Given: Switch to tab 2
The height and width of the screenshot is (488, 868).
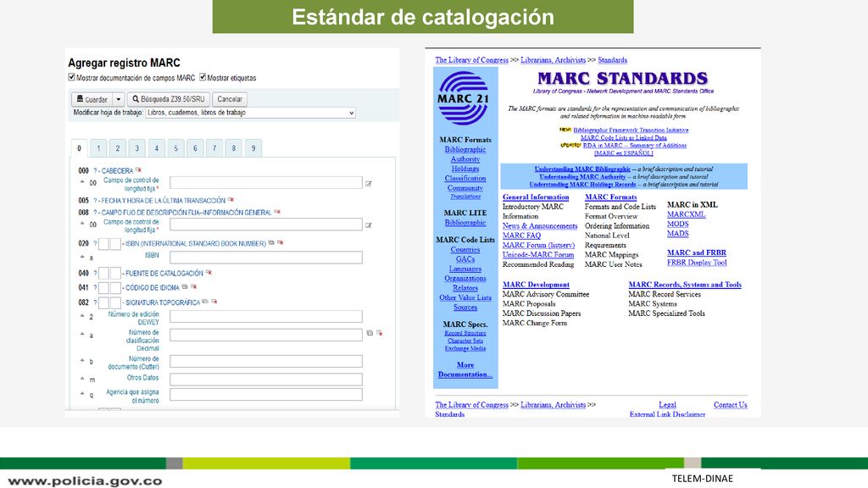Looking at the screenshot, I should (x=117, y=148).
